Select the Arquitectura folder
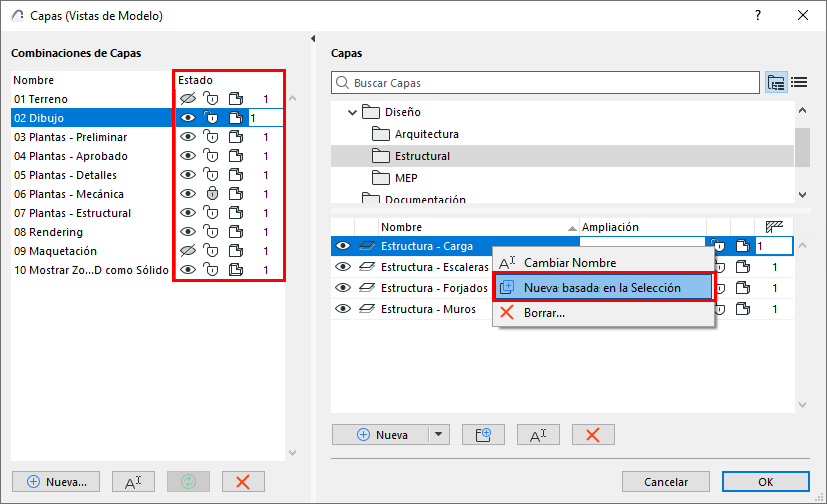827x504 pixels. click(426, 134)
